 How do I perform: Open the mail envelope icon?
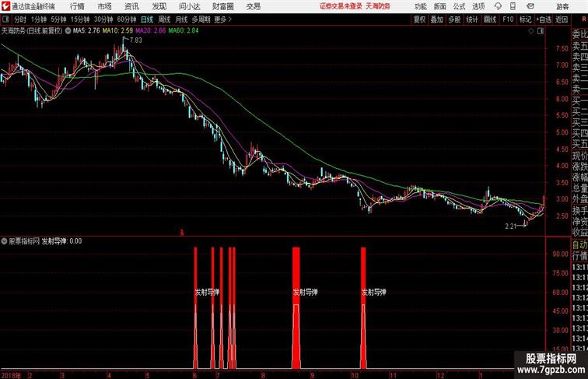tap(530, 6)
